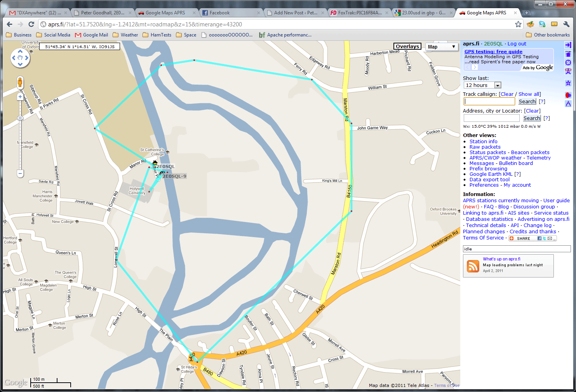This screenshot has width=576, height=392.
Task: Open GPS testing: free guide ad link
Action: [493, 52]
